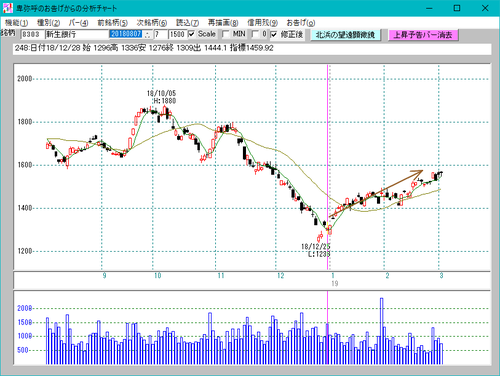Click the field containing 7
The height and width of the screenshot is (376, 500).
click(x=160, y=34)
